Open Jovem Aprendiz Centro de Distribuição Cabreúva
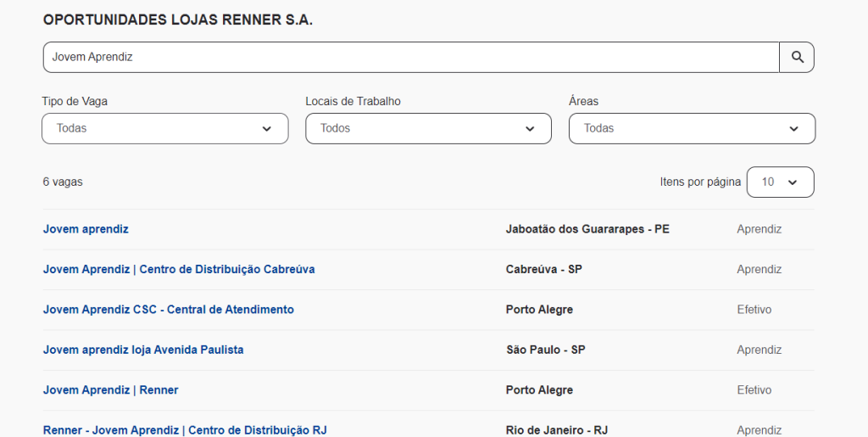 [x=179, y=269]
